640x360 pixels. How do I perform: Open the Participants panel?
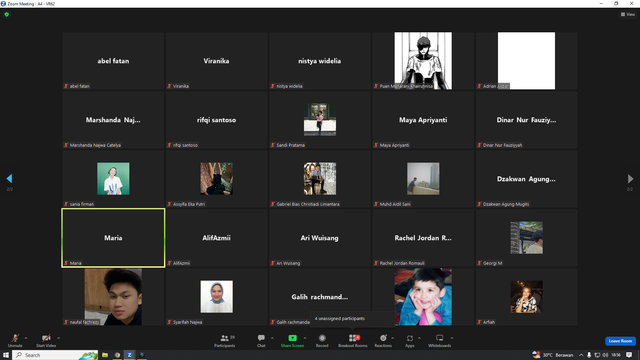(x=224, y=340)
